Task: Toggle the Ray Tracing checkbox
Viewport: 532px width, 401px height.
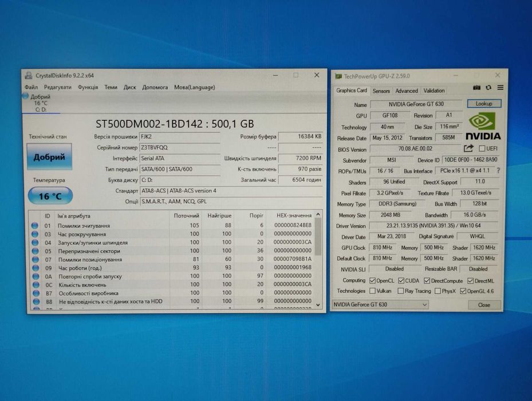Action: click(401, 291)
